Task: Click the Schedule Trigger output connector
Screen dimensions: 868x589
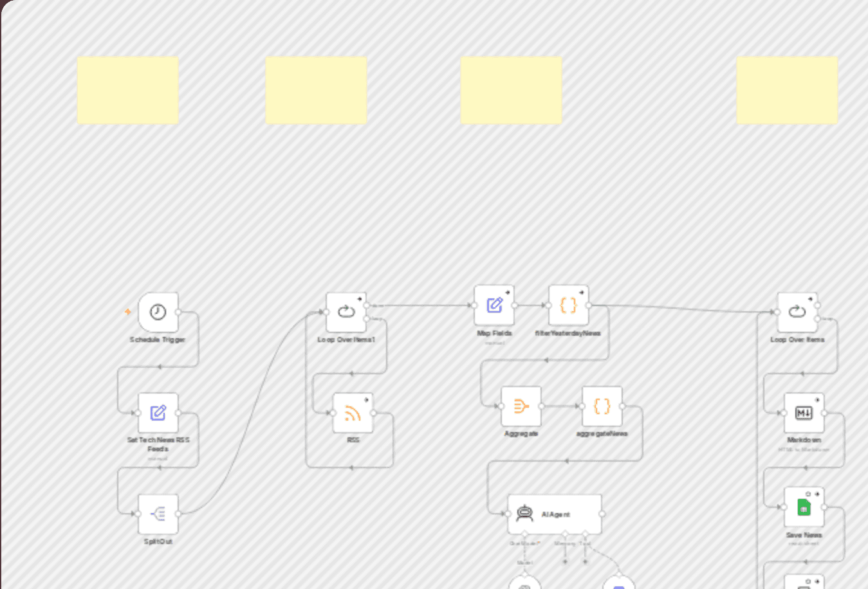Action: tap(178, 313)
